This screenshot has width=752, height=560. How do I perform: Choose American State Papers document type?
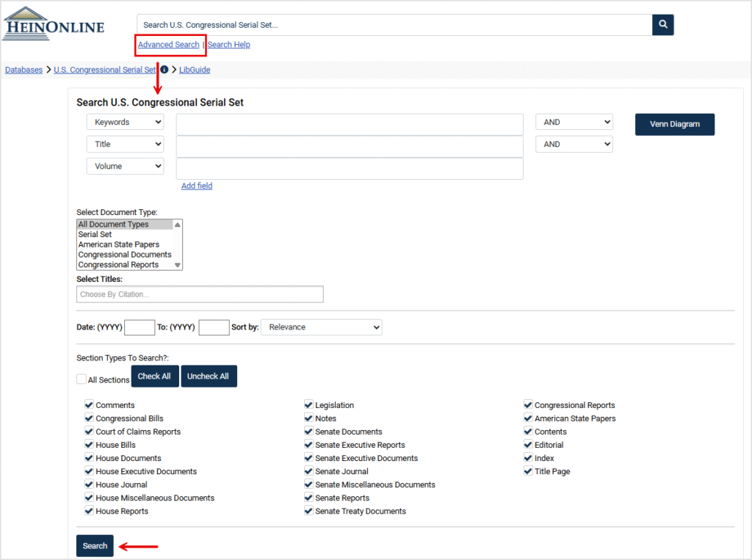click(119, 244)
